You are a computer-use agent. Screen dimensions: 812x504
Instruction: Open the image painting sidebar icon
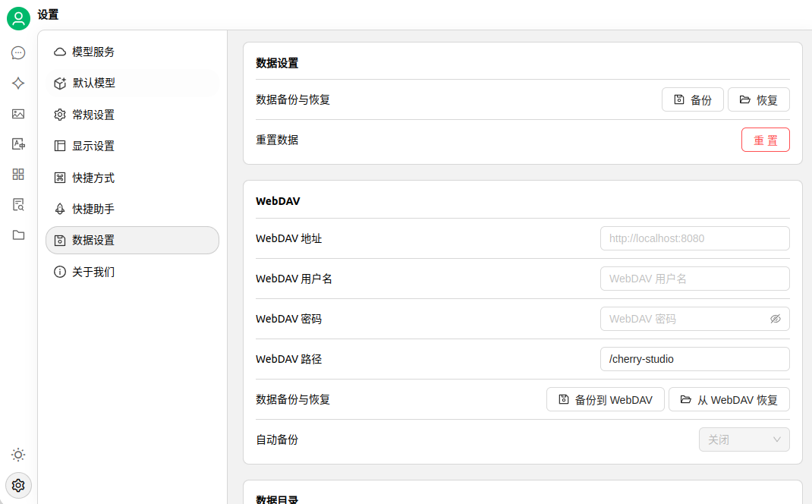pos(18,114)
